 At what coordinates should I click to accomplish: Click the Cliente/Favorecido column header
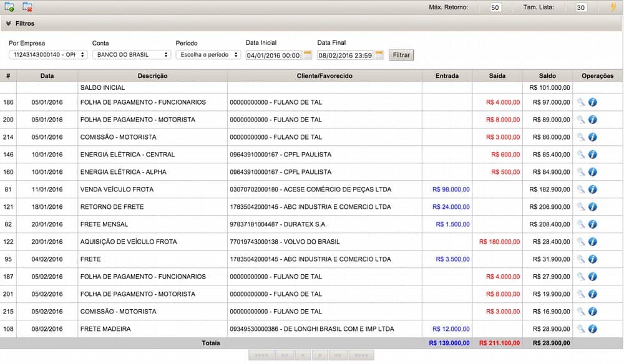tap(324, 75)
